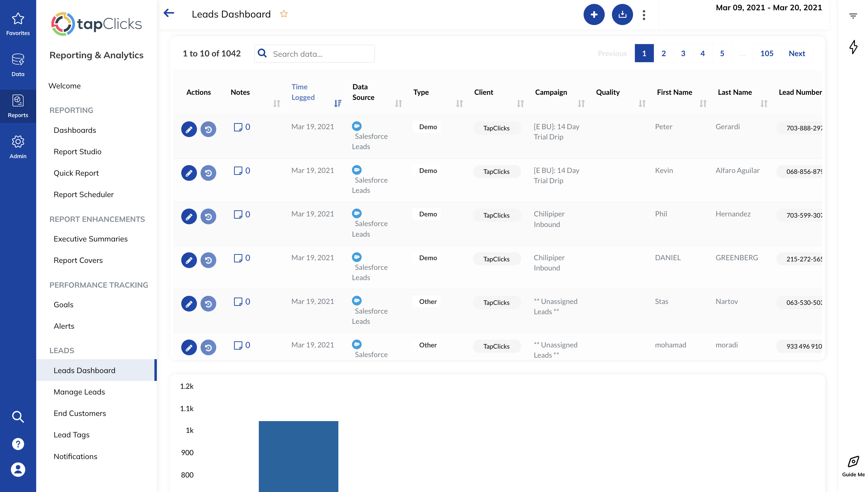Edit the Peter Gerardi lead
868x492 pixels.
[189, 129]
